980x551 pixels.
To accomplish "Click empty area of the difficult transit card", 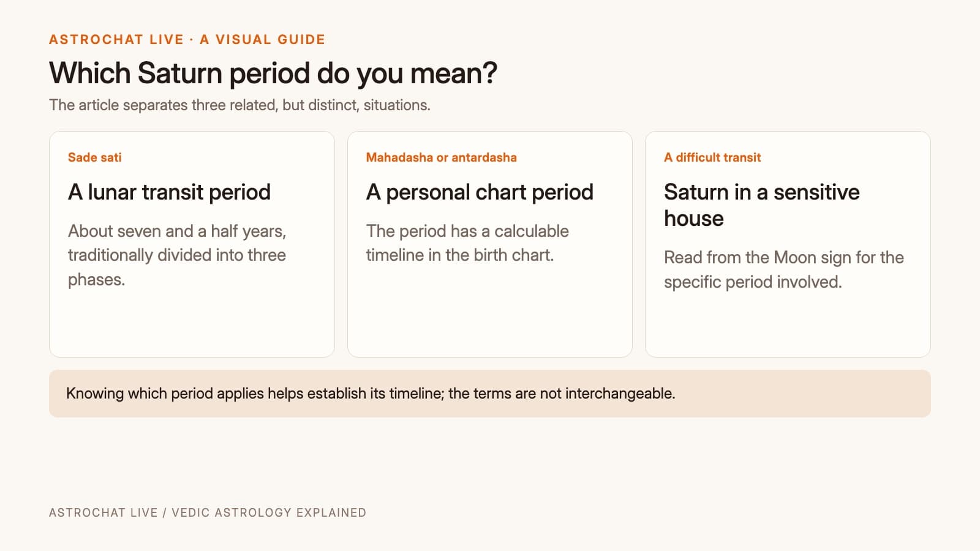I will coord(788,324).
